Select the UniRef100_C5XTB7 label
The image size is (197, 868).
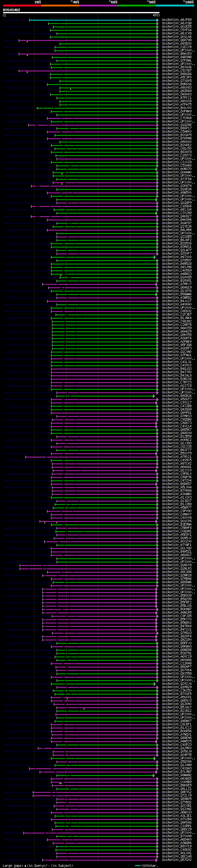click(x=177, y=71)
